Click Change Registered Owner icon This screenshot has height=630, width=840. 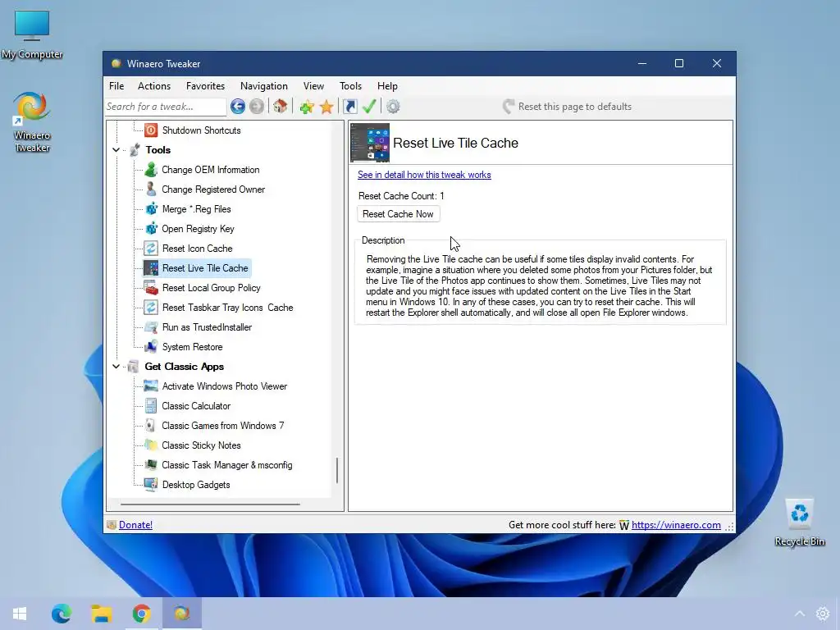[x=151, y=189]
